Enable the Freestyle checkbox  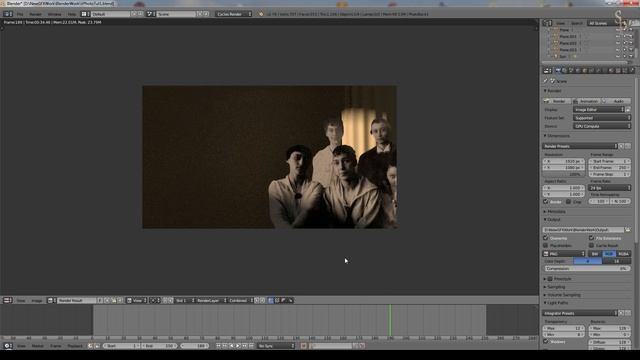click(x=550, y=279)
